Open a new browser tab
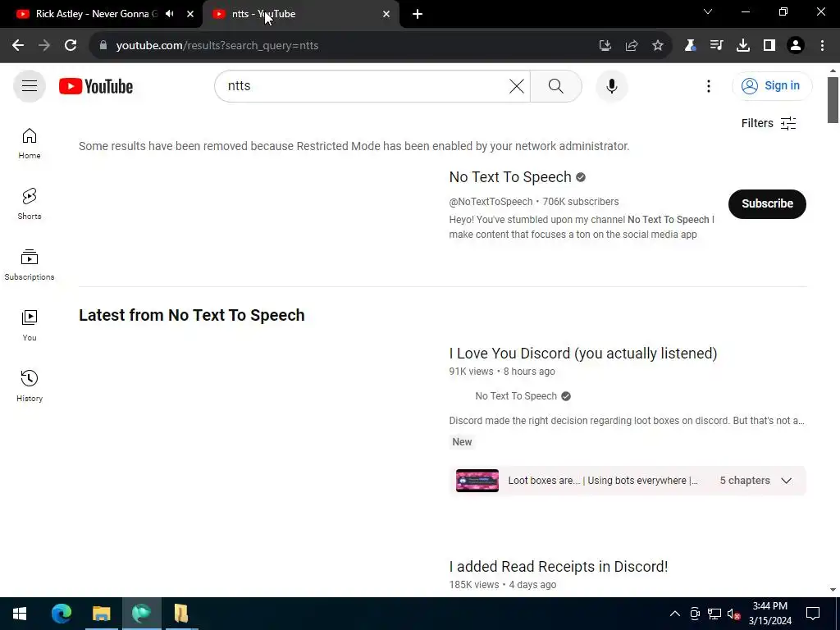840x630 pixels. 418,14
